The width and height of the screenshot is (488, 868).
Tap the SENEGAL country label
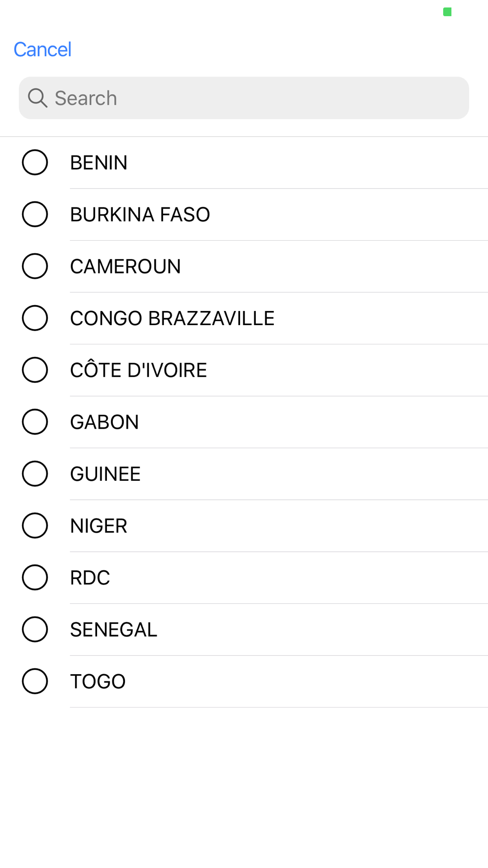(114, 630)
